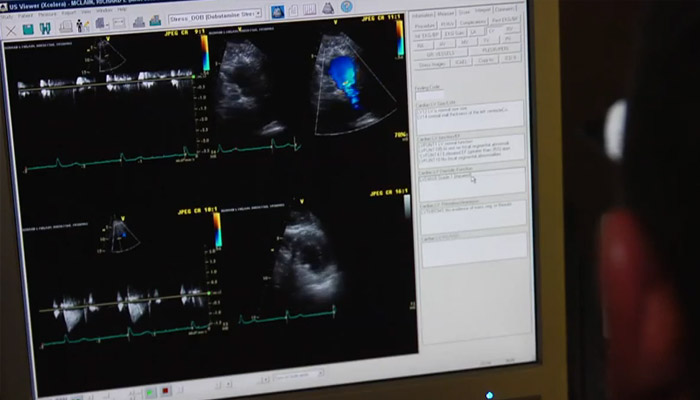Click the Cardiac LV Size findings text box
This screenshot has height=400, width=700.
pyautogui.click(x=470, y=117)
